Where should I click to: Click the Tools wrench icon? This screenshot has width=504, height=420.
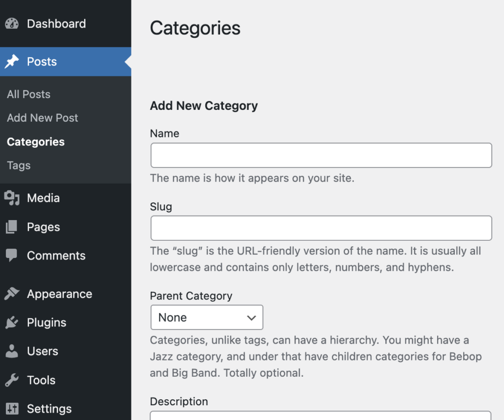[12, 380]
